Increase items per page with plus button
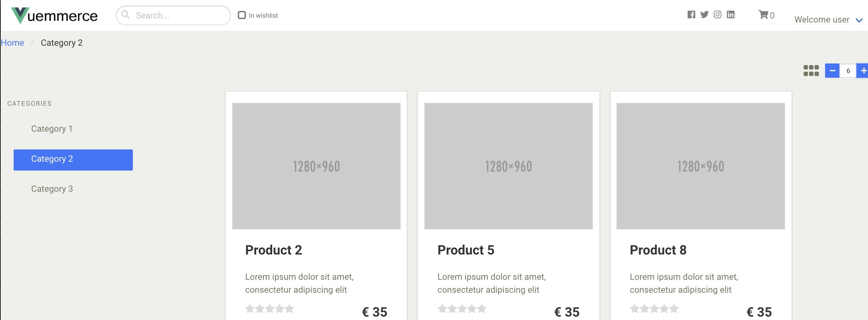The width and height of the screenshot is (868, 320). point(863,71)
